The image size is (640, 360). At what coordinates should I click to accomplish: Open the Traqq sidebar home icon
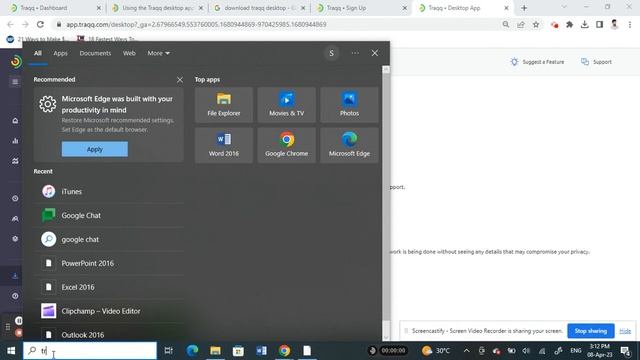(15, 120)
